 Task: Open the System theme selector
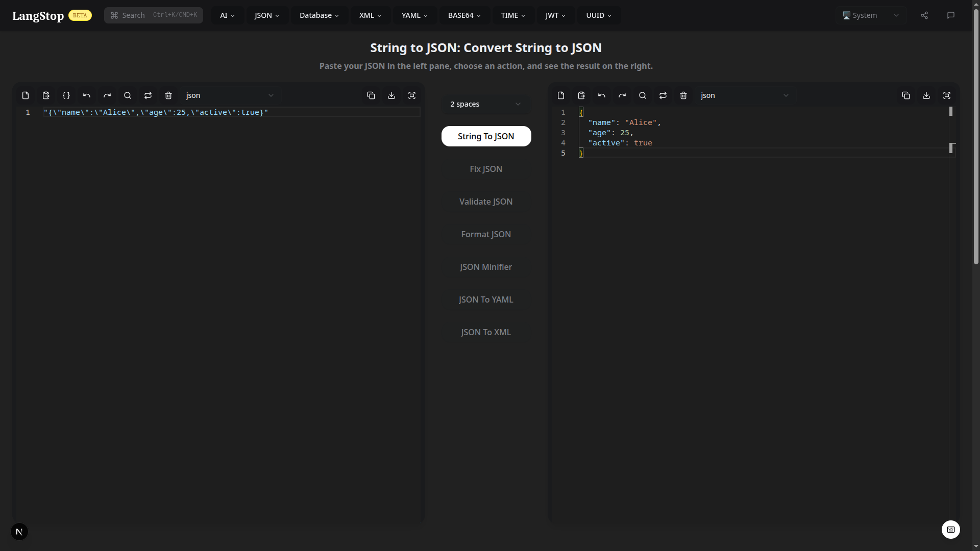pos(871,15)
